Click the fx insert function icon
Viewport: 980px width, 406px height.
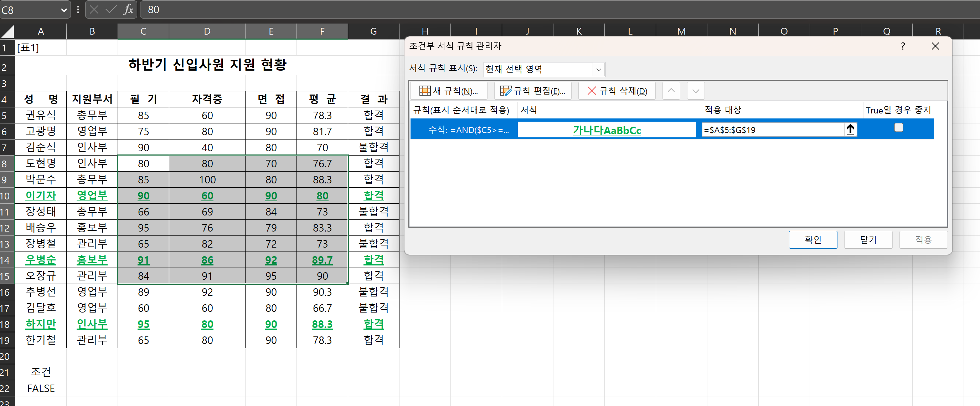(128, 10)
